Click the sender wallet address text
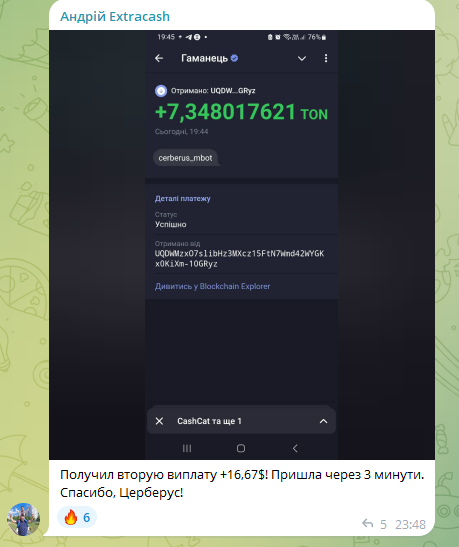The height and width of the screenshot is (547, 459). tap(239, 258)
